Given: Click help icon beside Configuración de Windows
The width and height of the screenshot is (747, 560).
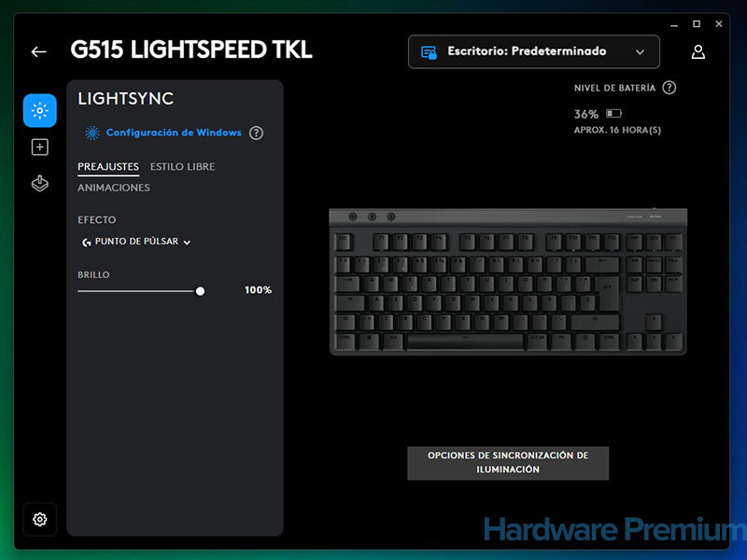Looking at the screenshot, I should (x=256, y=133).
